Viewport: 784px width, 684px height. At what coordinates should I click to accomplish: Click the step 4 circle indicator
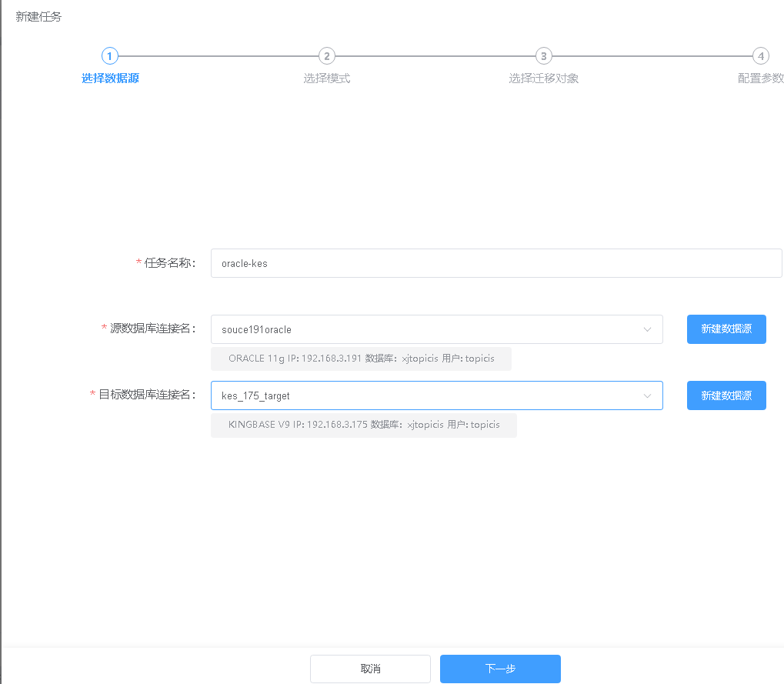(x=760, y=56)
